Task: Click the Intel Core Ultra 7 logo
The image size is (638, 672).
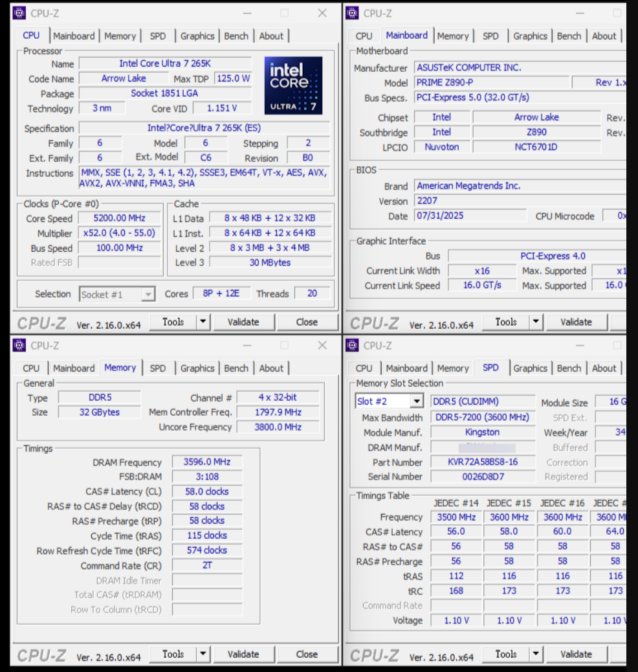Action: (293, 85)
